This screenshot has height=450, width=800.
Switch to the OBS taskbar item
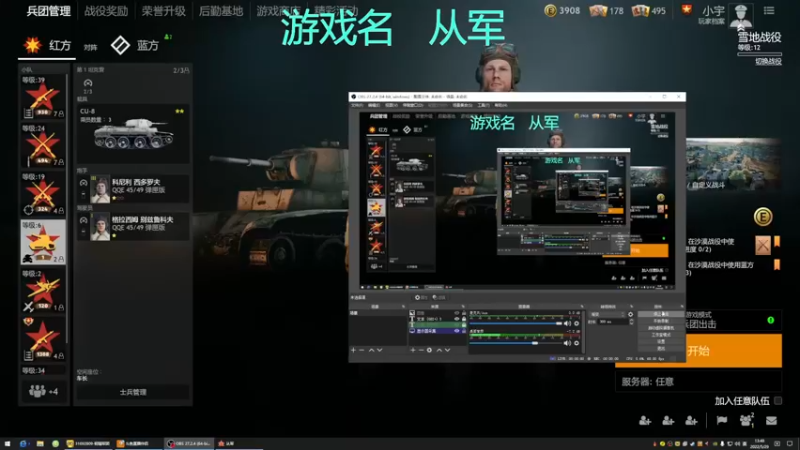pos(189,444)
